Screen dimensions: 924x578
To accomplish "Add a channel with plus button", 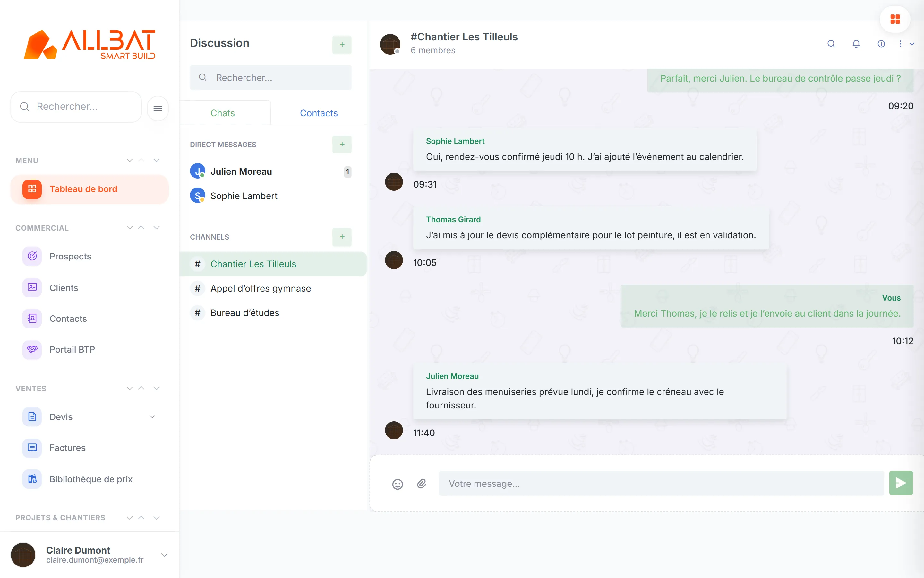I will pyautogui.click(x=342, y=237).
